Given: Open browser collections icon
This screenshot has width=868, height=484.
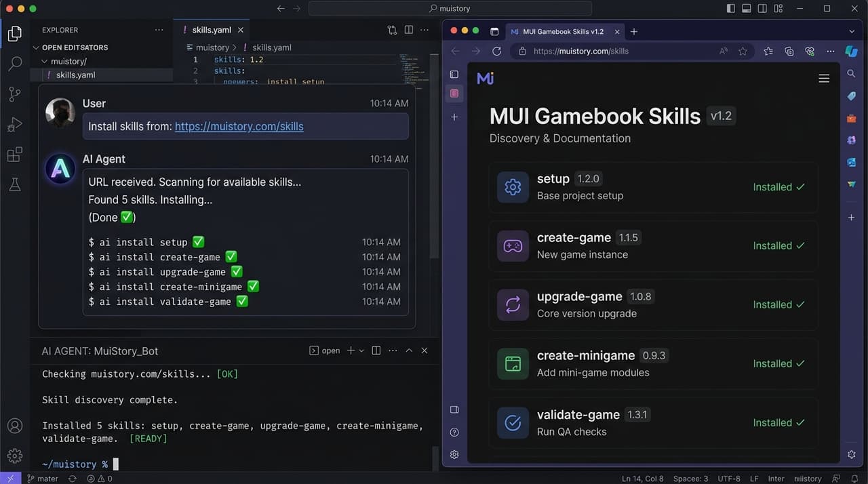Looking at the screenshot, I should point(789,52).
